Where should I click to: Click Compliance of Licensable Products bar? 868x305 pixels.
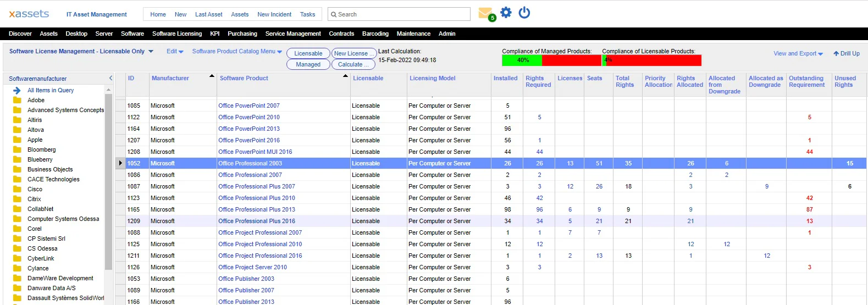(x=651, y=60)
